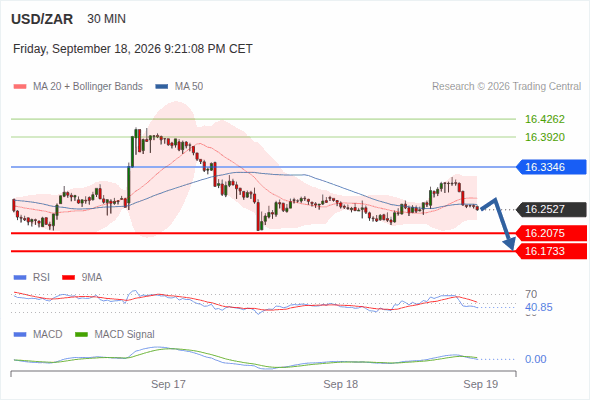Click the MA 20 + Bollinger Bands legend label
Image resolution: width=590 pixels, height=400 pixels.
(88, 87)
